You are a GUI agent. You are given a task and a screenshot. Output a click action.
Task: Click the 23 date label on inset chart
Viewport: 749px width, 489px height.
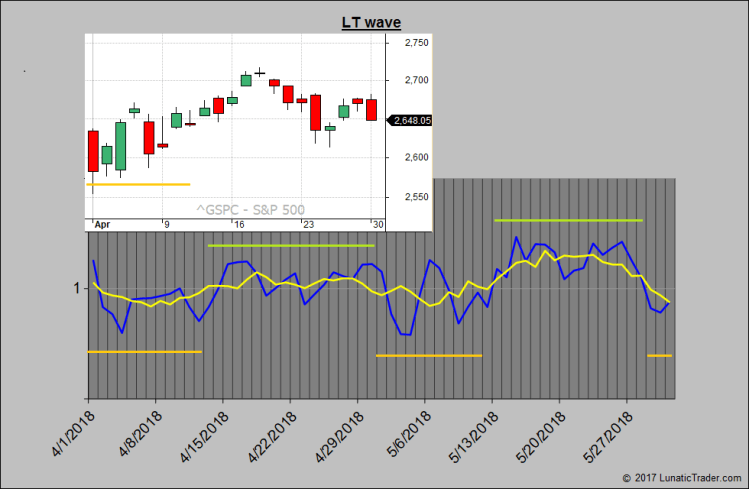(x=308, y=225)
